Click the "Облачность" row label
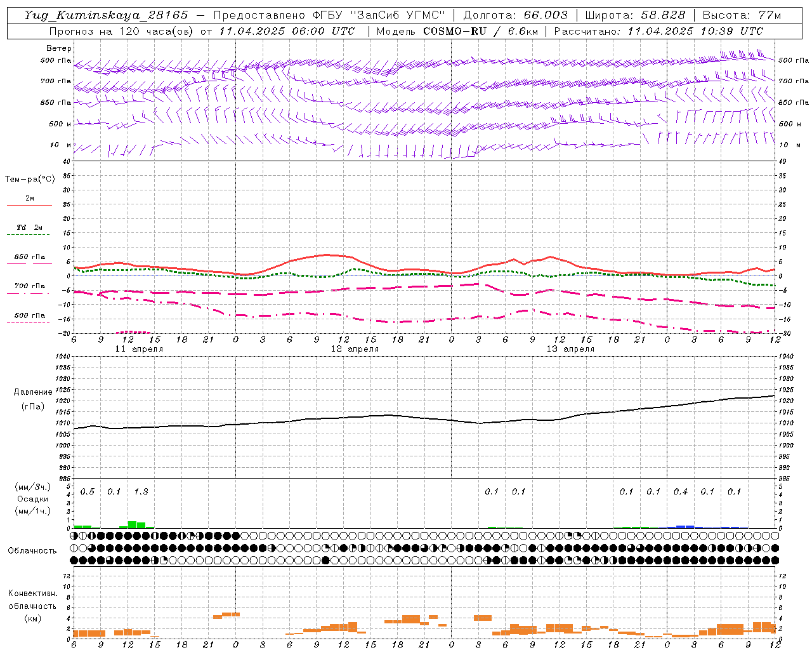Image resolution: width=812 pixels, height=650 pixels. [32, 551]
